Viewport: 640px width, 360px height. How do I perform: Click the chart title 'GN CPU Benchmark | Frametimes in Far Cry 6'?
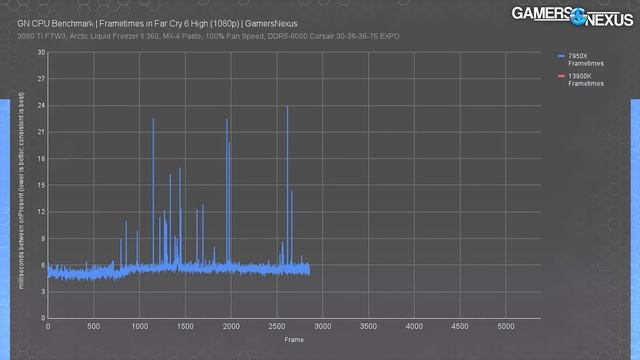(x=157, y=24)
